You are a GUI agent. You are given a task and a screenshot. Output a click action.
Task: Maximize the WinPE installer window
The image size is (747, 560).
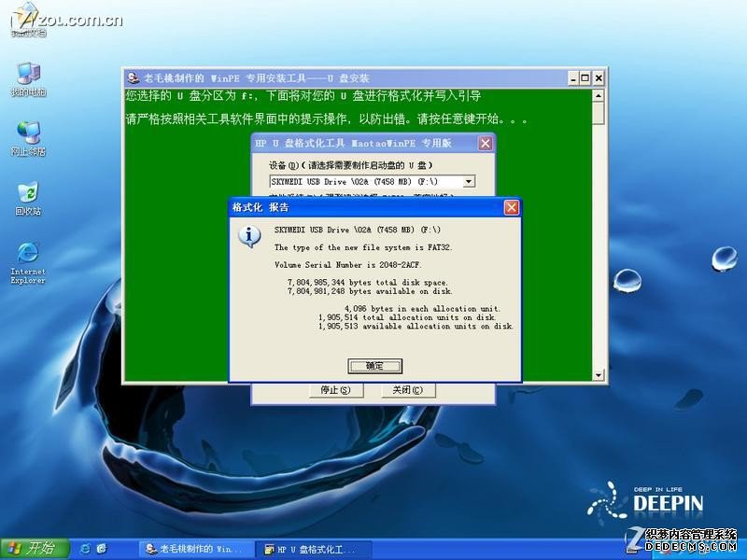[x=585, y=78]
